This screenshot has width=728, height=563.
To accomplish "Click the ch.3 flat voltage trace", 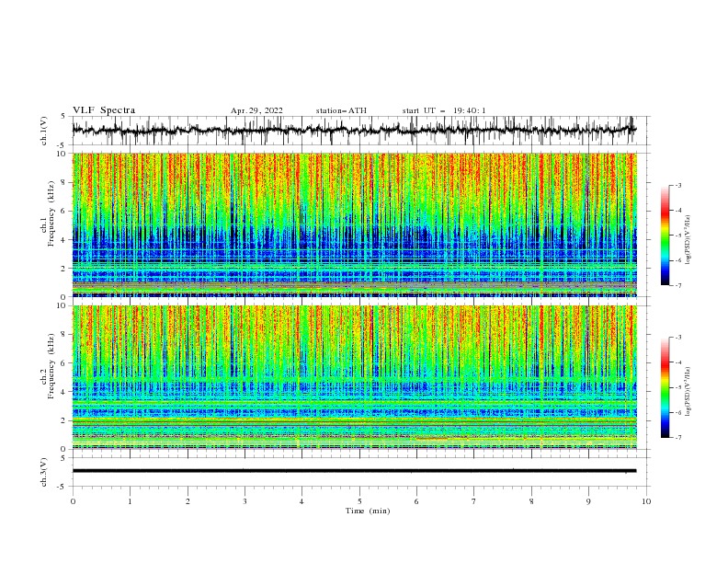I will 354,471.
